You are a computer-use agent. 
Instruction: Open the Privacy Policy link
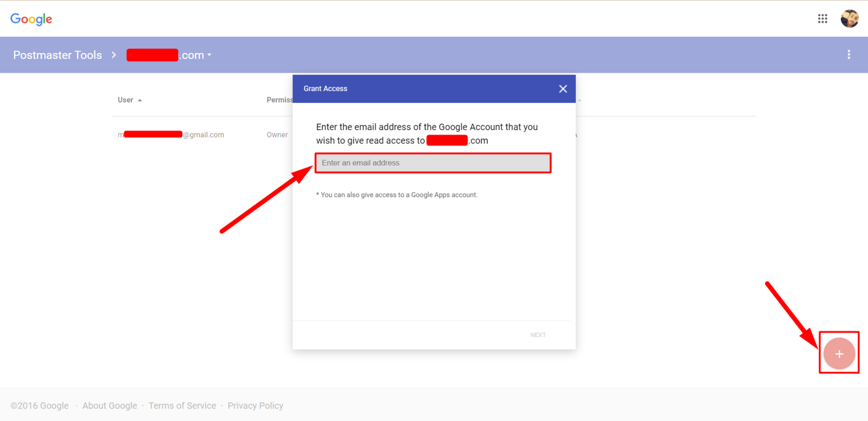click(x=256, y=406)
